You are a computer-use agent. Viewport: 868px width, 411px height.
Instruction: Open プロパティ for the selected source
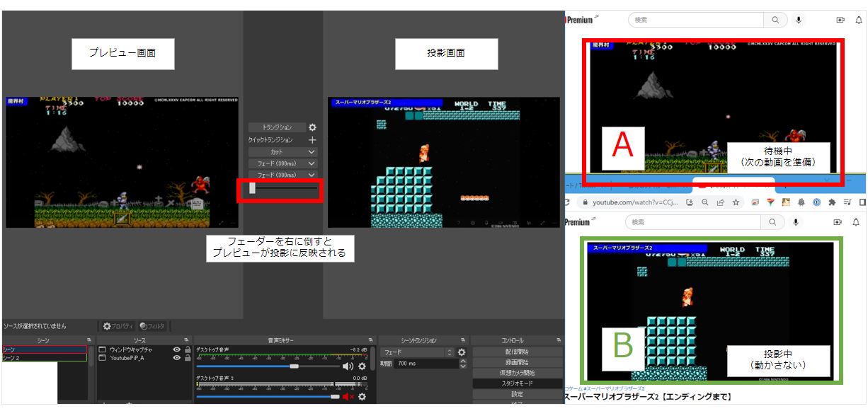click(118, 326)
